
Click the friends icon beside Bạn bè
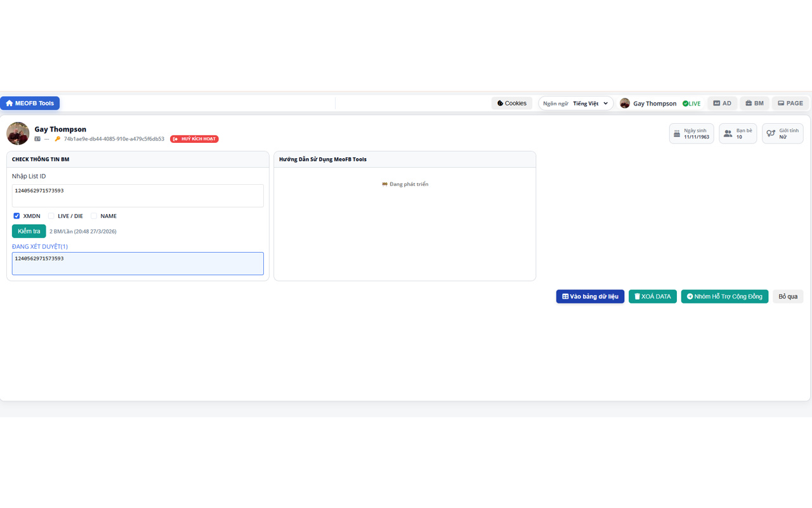tap(727, 133)
